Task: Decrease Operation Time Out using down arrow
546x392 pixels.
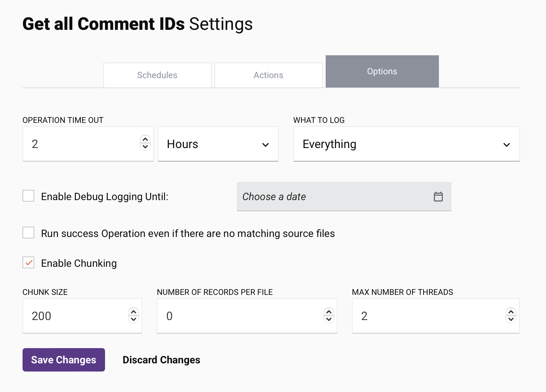Action: pos(145,147)
